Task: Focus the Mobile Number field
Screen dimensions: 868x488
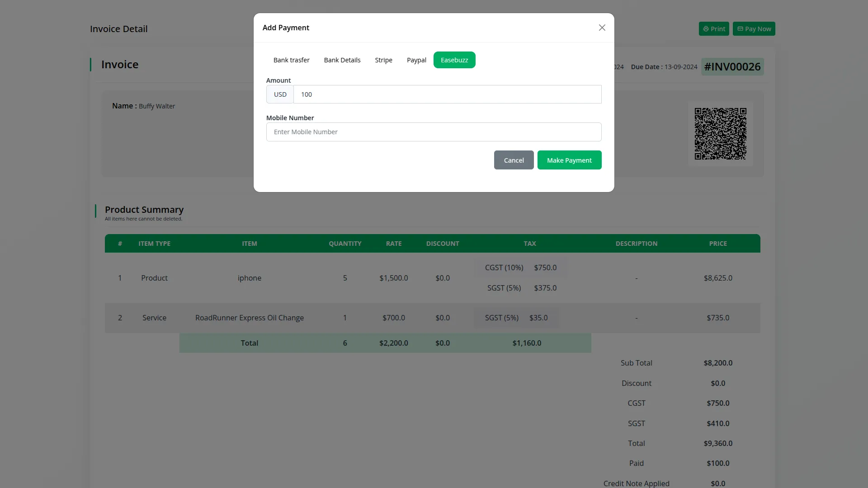Action: pos(433,132)
